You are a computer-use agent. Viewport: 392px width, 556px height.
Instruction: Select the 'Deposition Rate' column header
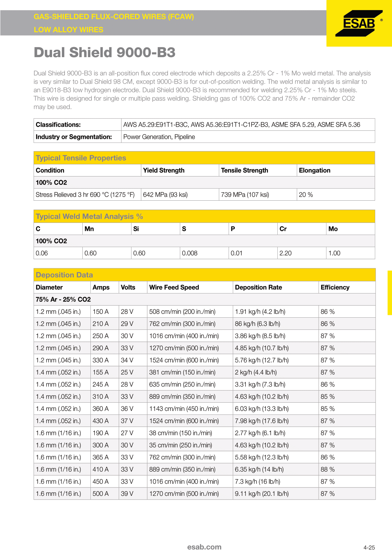(276, 287)
